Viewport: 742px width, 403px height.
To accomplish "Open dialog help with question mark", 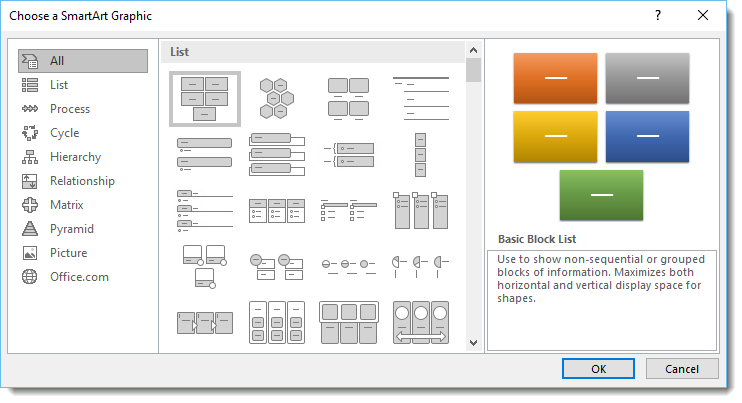I will tap(658, 15).
